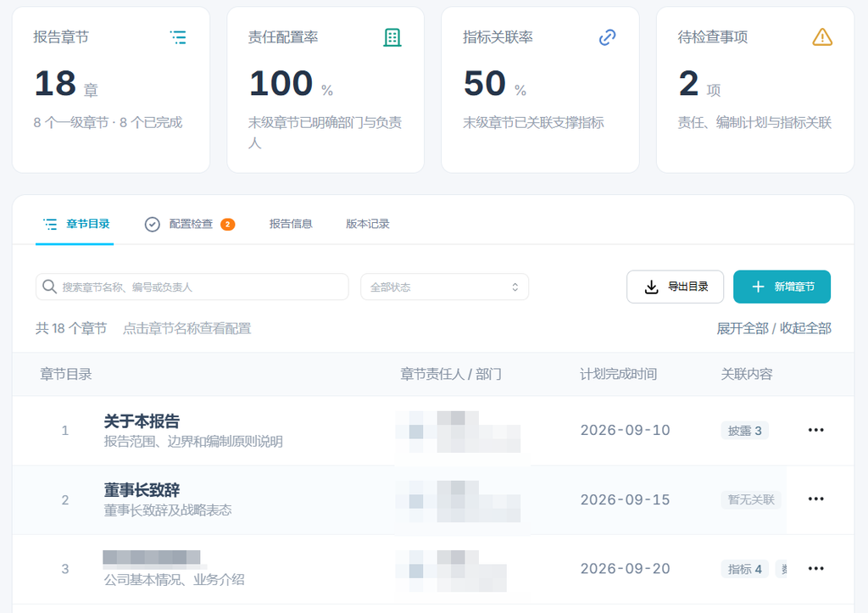Click the warning triangle on 待检查事项 card
868x613 pixels.
click(x=822, y=37)
